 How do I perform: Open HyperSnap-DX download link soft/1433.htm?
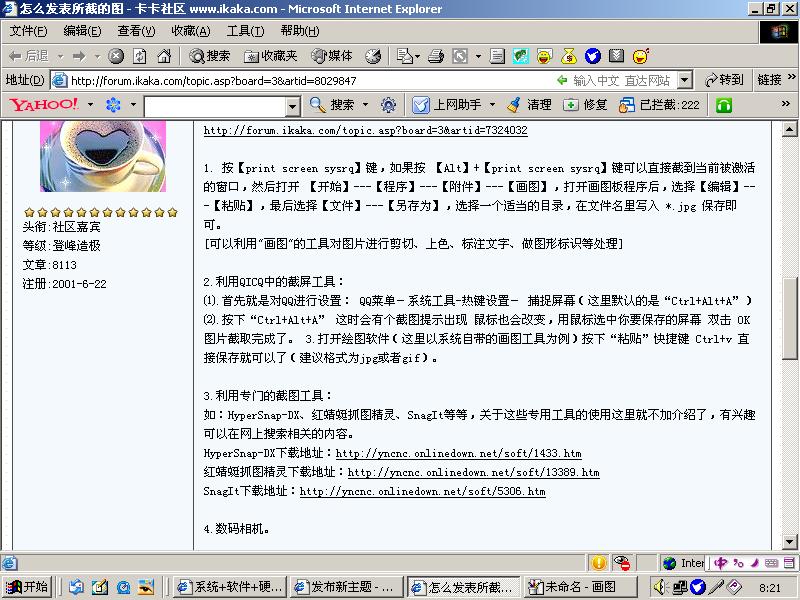click(458, 454)
